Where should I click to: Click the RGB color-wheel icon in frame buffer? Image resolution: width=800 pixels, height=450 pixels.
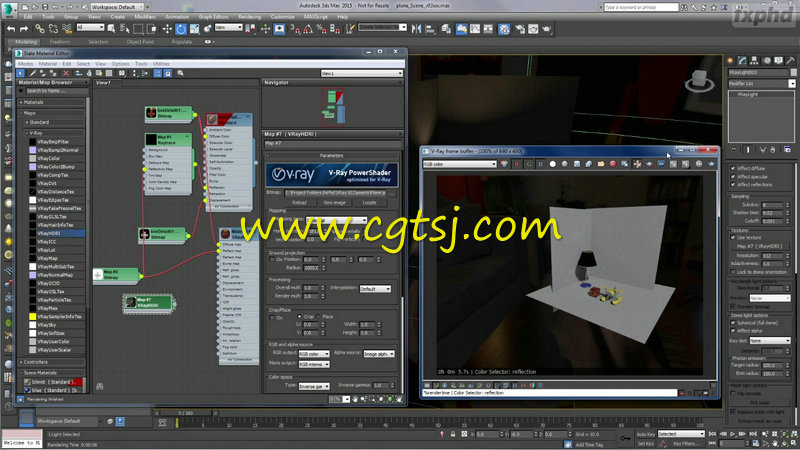(504, 164)
